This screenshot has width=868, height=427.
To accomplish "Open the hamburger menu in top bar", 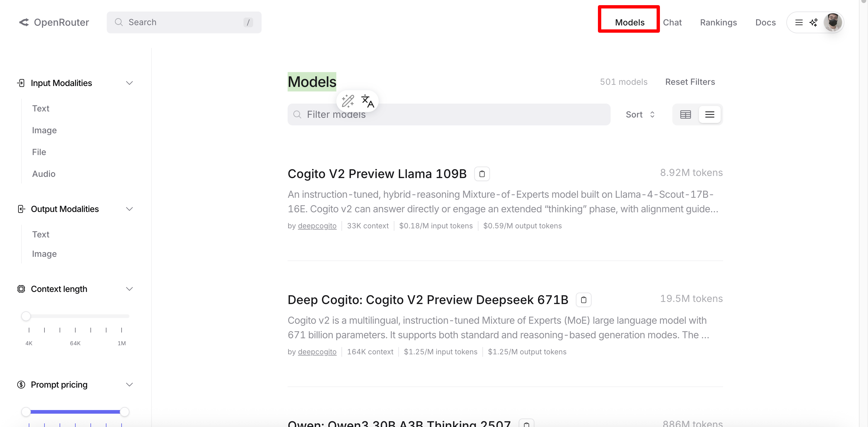I will pyautogui.click(x=798, y=23).
